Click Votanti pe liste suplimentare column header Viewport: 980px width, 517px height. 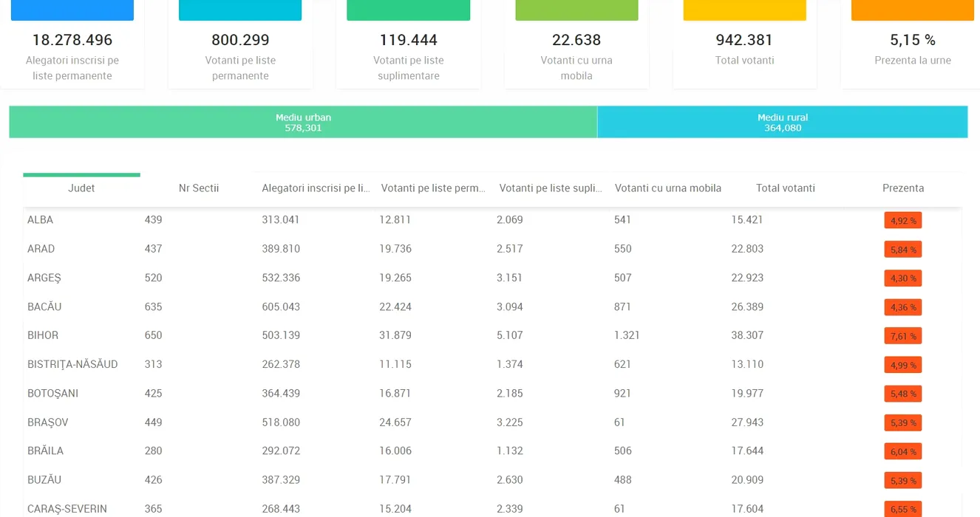click(551, 188)
